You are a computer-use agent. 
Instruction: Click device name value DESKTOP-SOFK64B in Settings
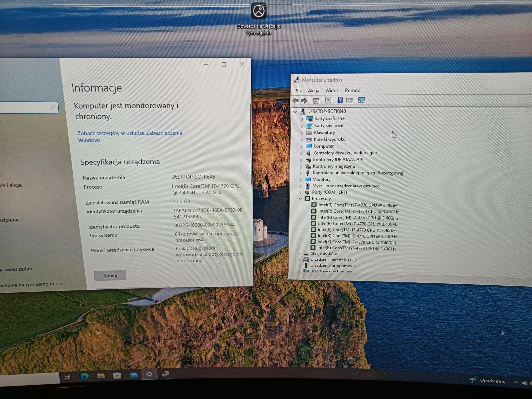[193, 177]
